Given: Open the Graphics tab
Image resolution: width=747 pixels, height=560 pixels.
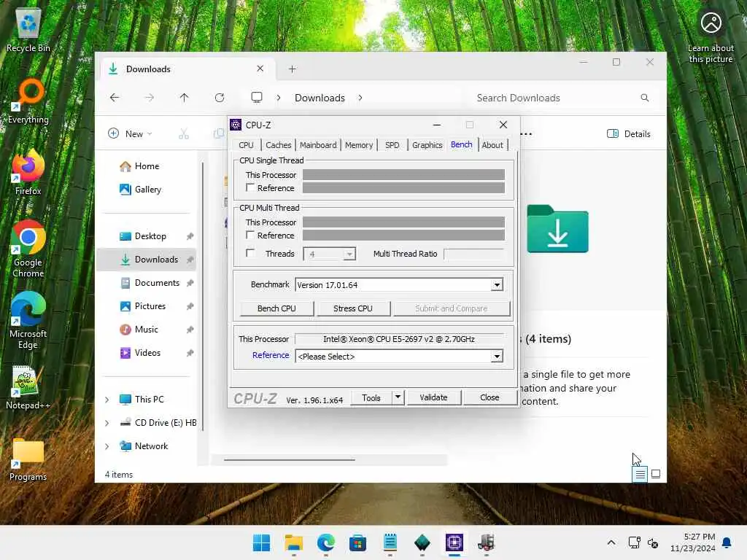Looking at the screenshot, I should pos(427,145).
